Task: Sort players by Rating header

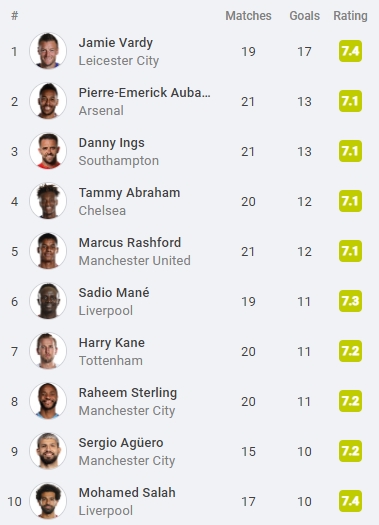Action: coord(350,16)
